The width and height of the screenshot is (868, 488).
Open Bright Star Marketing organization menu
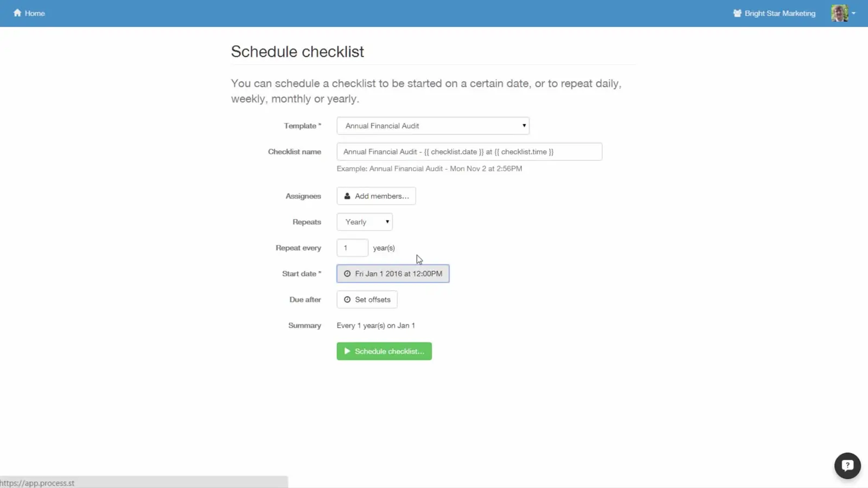pyautogui.click(x=774, y=13)
